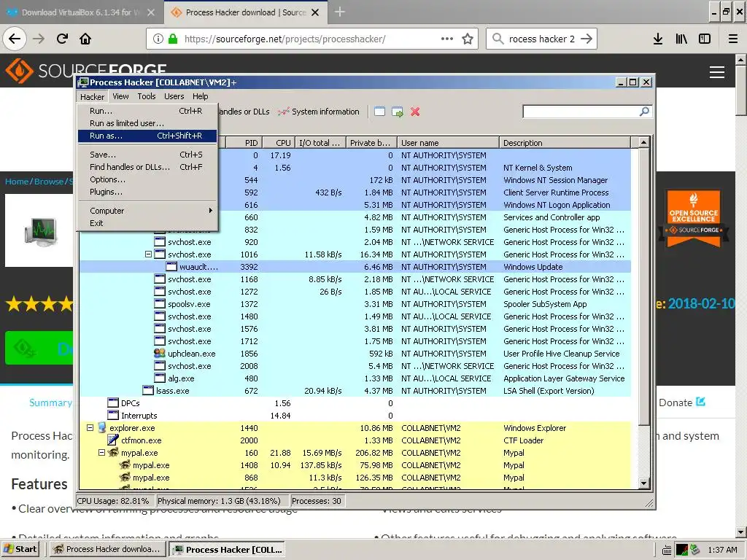Bookmark this page with the star icon
The image size is (747, 560).
(x=468, y=39)
